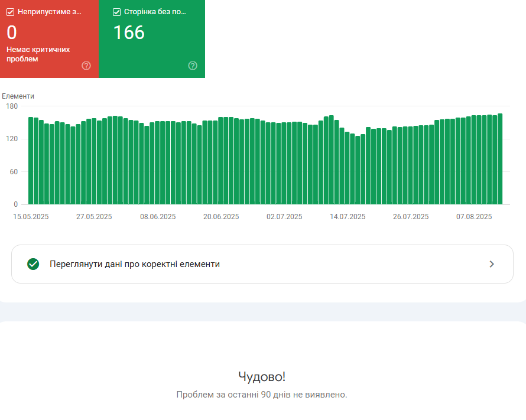526x420 pixels.
Task: Open help icon on green valid pages card
Action: coord(193,66)
